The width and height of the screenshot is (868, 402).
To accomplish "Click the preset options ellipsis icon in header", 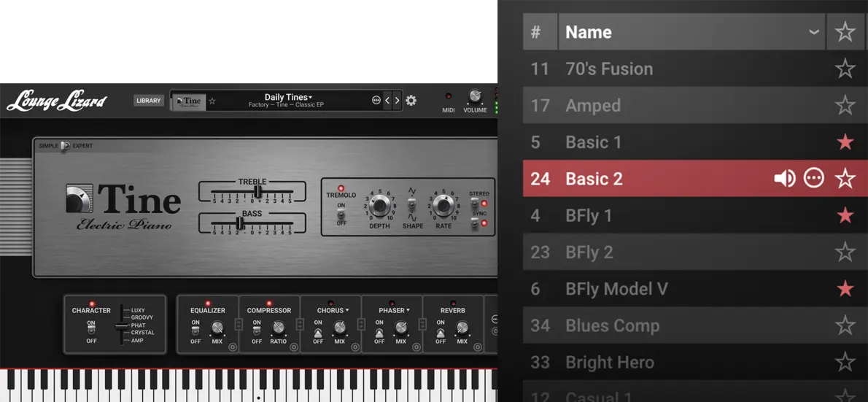I will pyautogui.click(x=376, y=101).
